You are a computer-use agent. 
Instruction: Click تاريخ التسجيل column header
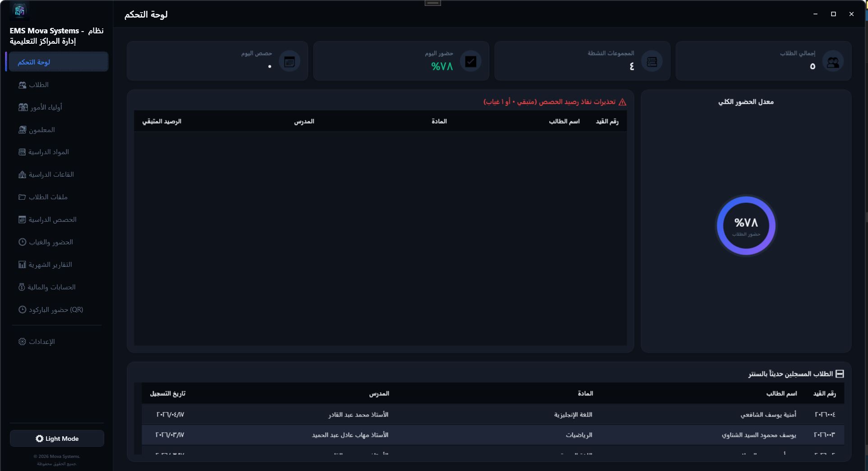pyautogui.click(x=167, y=393)
